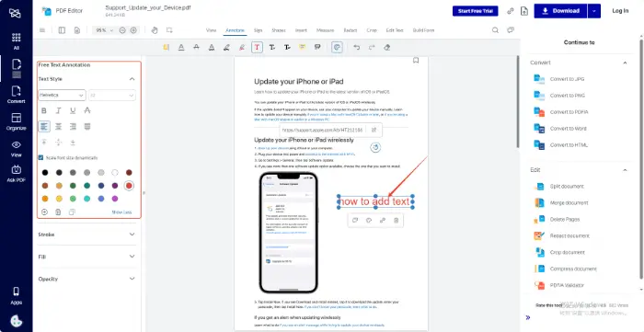Pick the white color swatch

tap(115, 172)
